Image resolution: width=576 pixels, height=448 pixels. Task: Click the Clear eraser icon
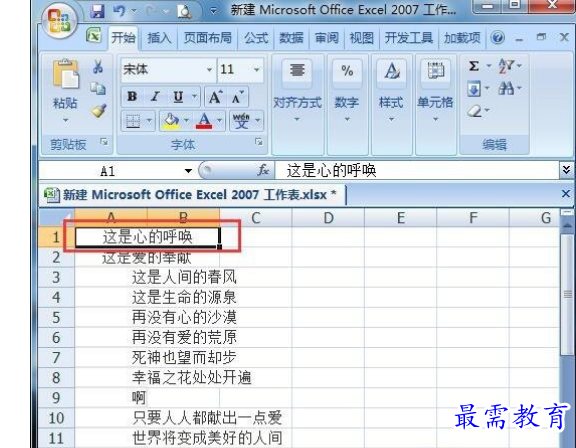point(474,111)
